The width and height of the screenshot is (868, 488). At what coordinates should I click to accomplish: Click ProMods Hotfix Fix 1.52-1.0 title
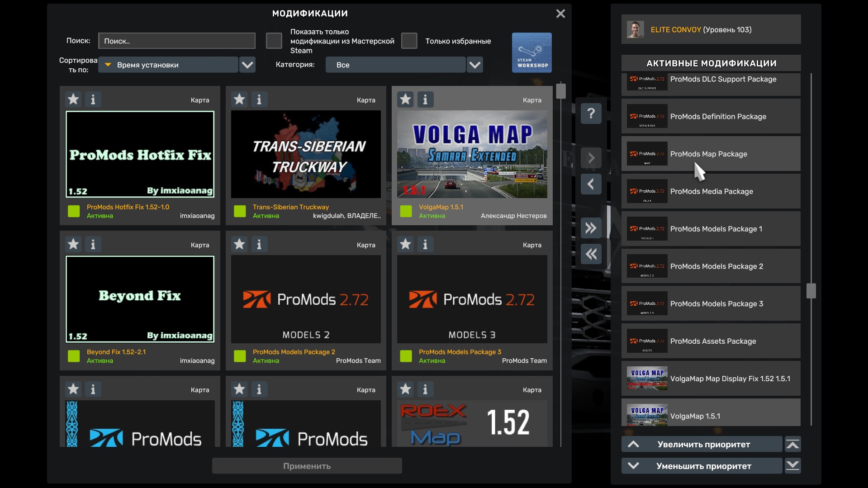pyautogui.click(x=128, y=207)
